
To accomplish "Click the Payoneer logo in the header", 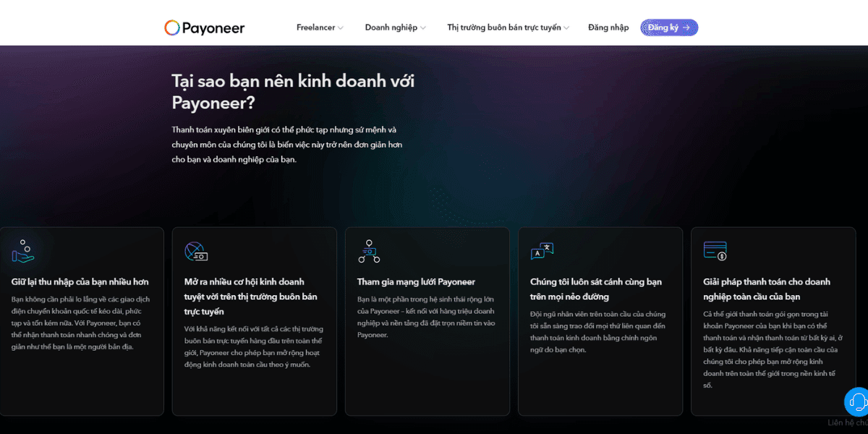I will [205, 28].
